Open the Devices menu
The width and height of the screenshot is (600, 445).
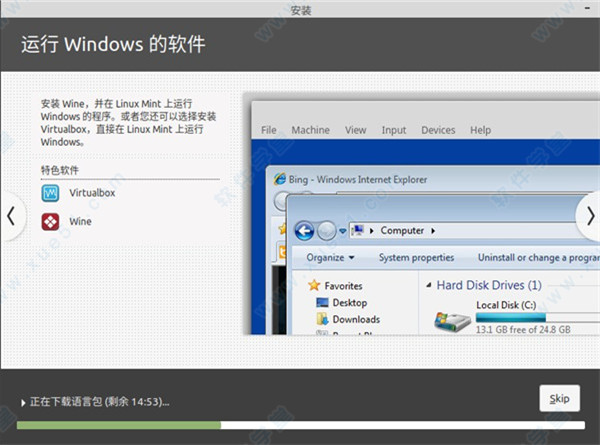438,130
